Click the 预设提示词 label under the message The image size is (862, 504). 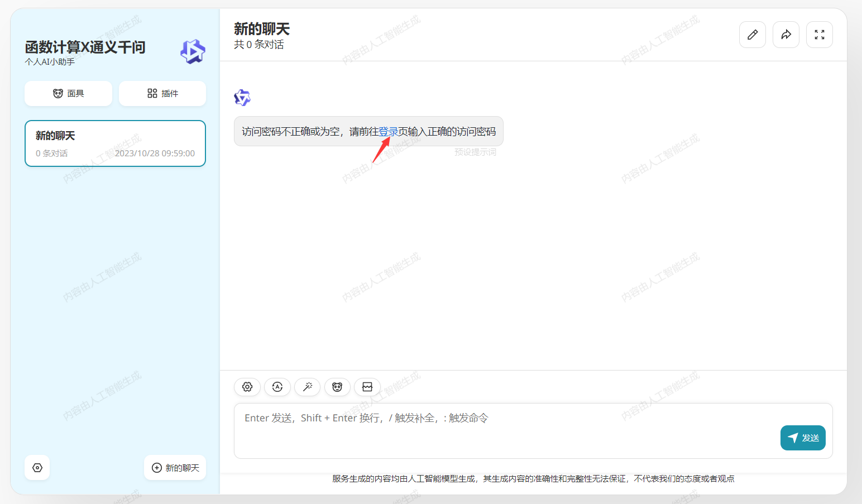[475, 152]
